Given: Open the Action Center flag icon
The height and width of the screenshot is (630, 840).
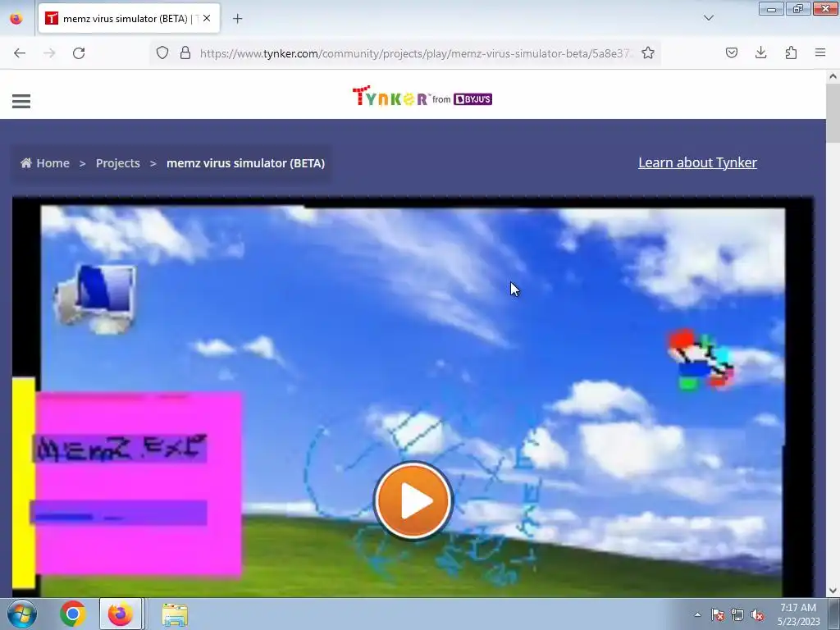Looking at the screenshot, I should click(718, 615).
